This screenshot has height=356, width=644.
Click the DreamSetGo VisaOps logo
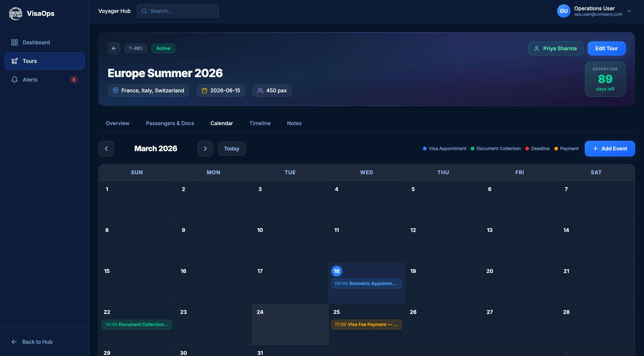pos(15,13)
